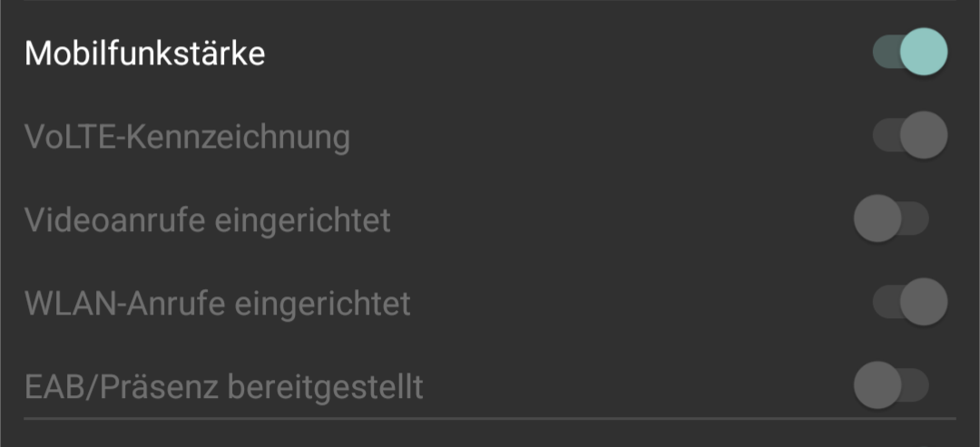Click the Mobilfunkstärke switch track beside the knob
980x447 pixels.
pyautogui.click(x=883, y=52)
